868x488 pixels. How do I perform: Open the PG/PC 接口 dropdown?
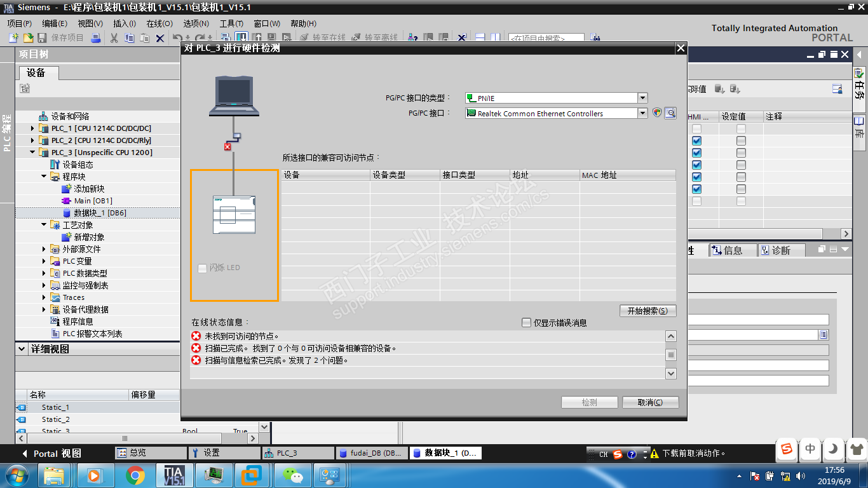click(x=642, y=113)
